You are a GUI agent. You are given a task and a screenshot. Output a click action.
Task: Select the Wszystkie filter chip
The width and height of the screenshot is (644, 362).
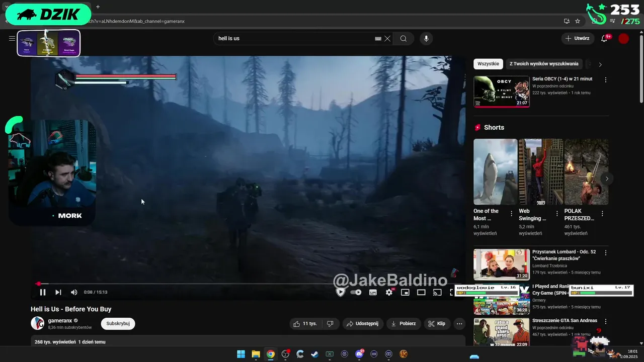pyautogui.click(x=488, y=64)
